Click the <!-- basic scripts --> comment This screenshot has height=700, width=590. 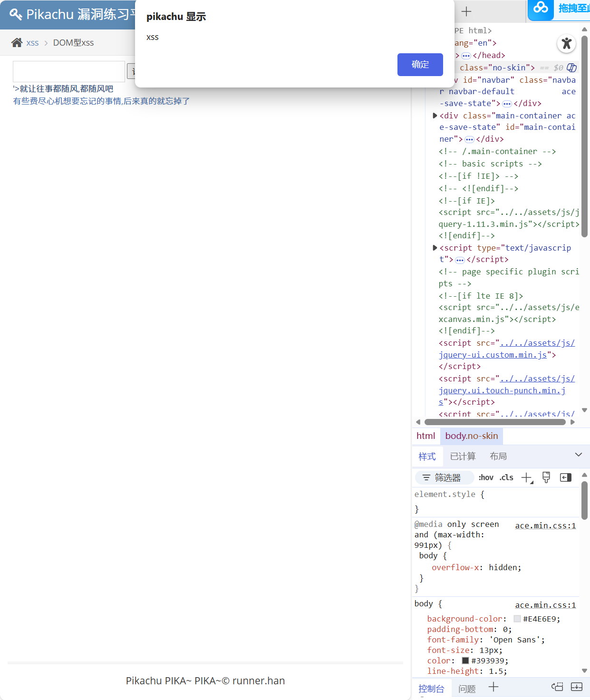[490, 164]
